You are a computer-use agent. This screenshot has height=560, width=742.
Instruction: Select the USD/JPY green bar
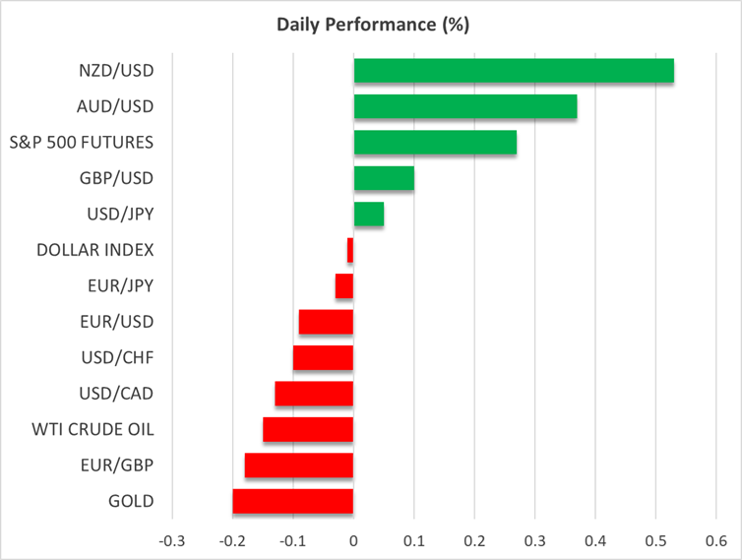[369, 215]
